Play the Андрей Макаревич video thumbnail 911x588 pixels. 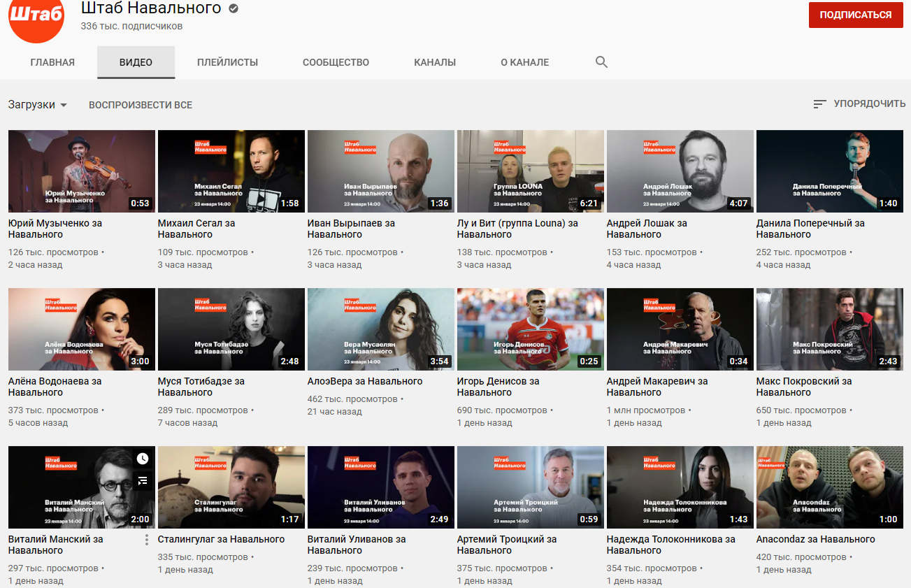coord(680,329)
